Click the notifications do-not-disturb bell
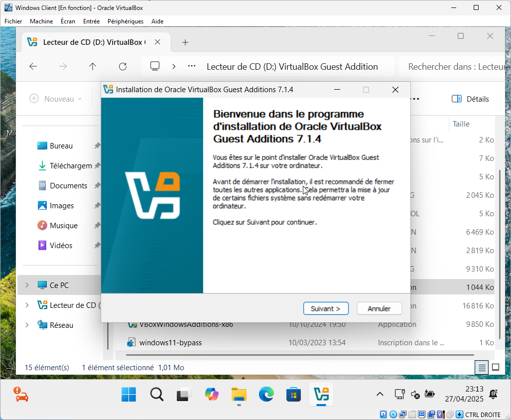 494,394
